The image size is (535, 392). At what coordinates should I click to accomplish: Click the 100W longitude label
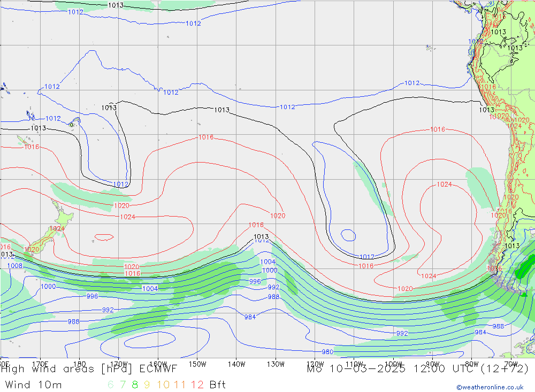pos(393,364)
